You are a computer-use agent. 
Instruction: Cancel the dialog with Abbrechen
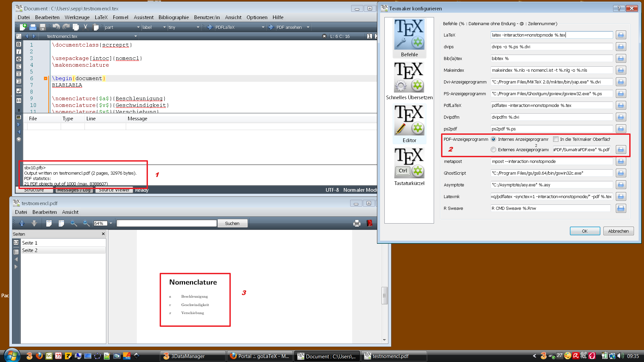pos(619,231)
